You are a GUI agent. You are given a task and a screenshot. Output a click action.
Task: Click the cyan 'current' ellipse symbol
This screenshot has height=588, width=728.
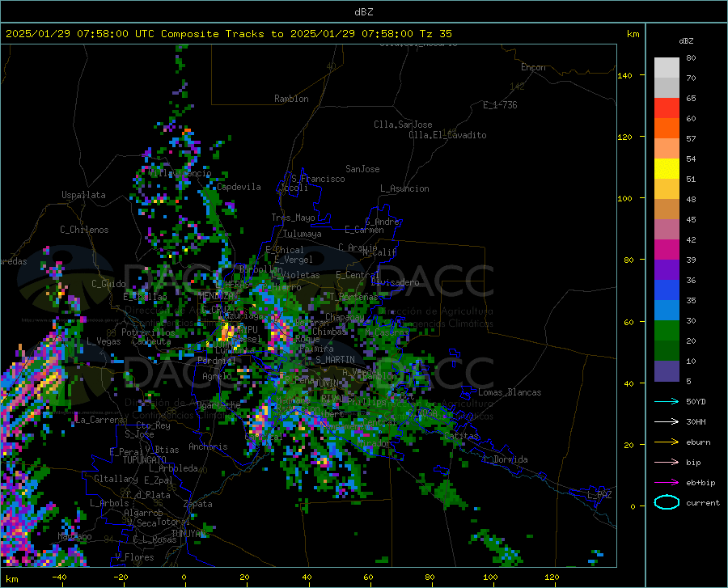point(667,502)
